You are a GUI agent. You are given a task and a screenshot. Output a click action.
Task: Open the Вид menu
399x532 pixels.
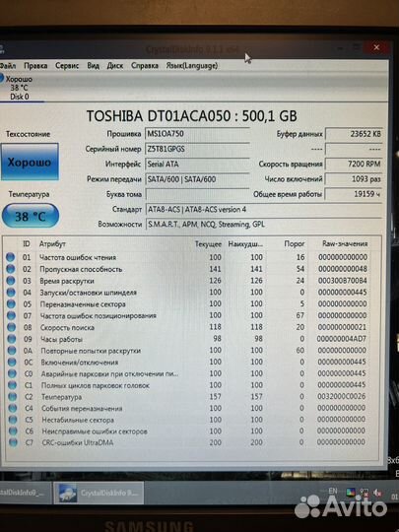coord(93,65)
